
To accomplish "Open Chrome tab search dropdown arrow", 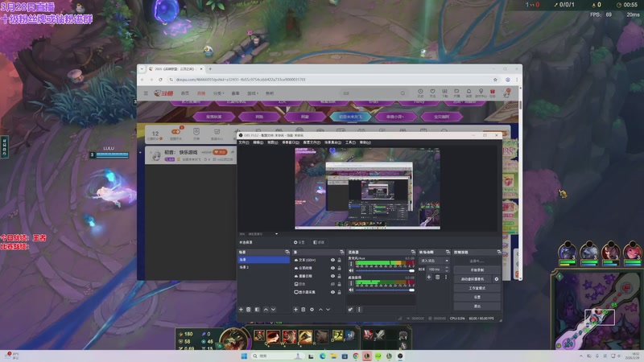I will 142,69.
